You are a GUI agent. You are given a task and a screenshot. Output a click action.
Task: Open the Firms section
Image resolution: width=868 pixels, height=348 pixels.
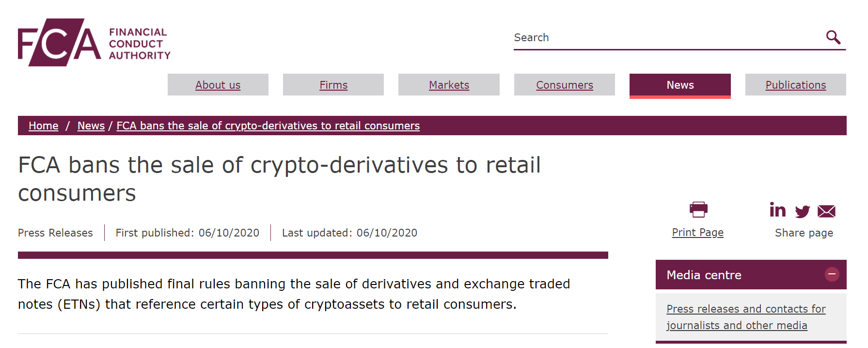(x=333, y=85)
